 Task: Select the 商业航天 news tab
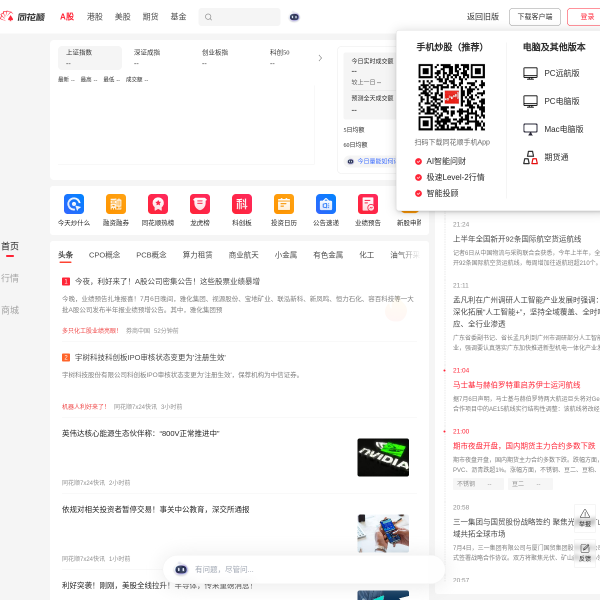coord(243,255)
